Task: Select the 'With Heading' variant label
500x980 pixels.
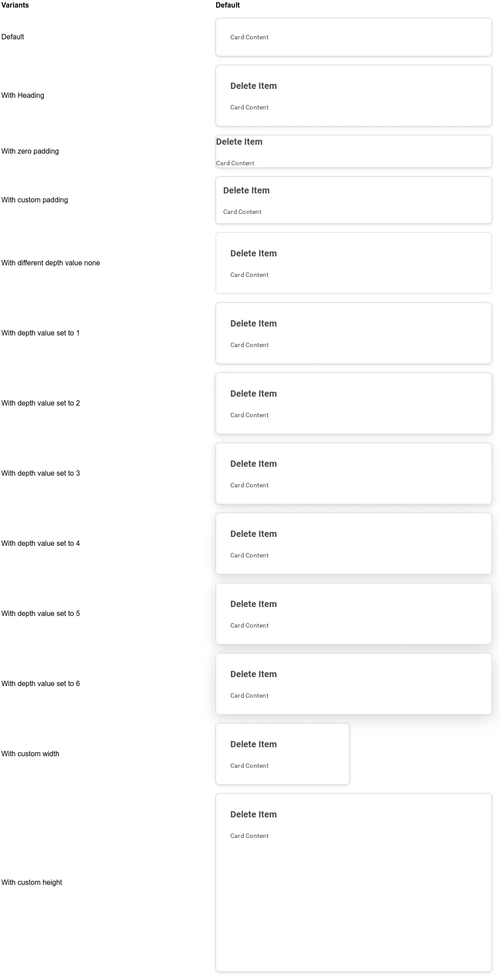Action: (x=23, y=95)
